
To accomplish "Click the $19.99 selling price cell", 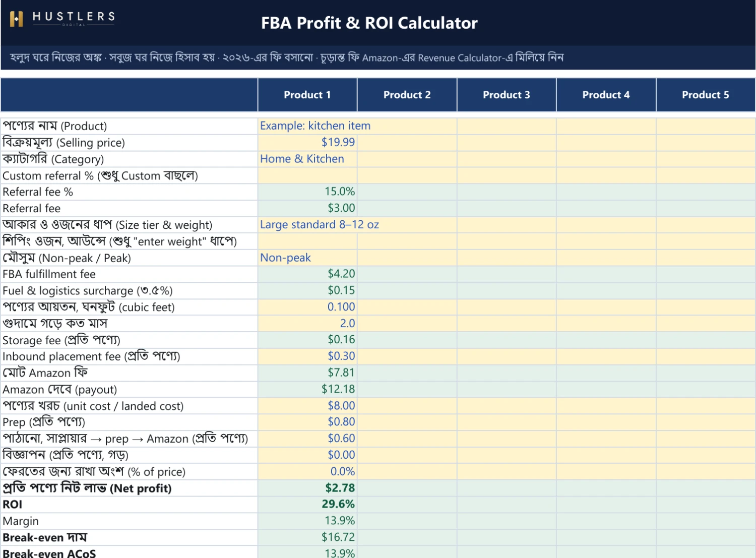I will click(307, 143).
